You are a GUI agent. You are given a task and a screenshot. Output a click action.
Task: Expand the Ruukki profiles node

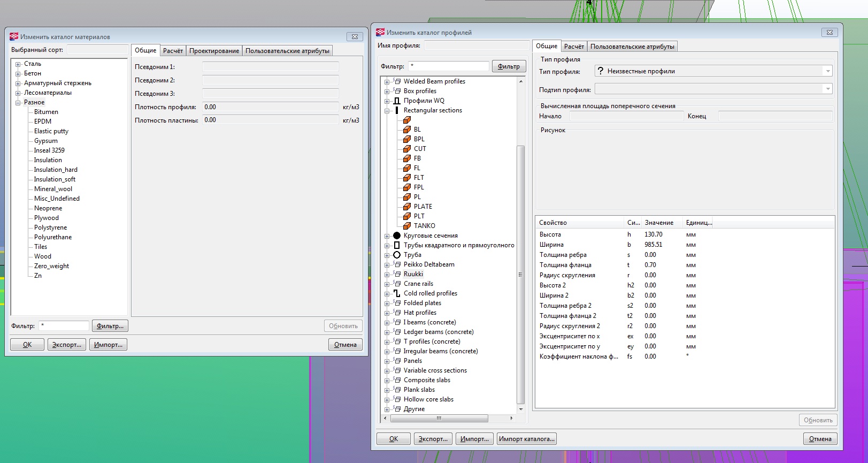tap(387, 274)
